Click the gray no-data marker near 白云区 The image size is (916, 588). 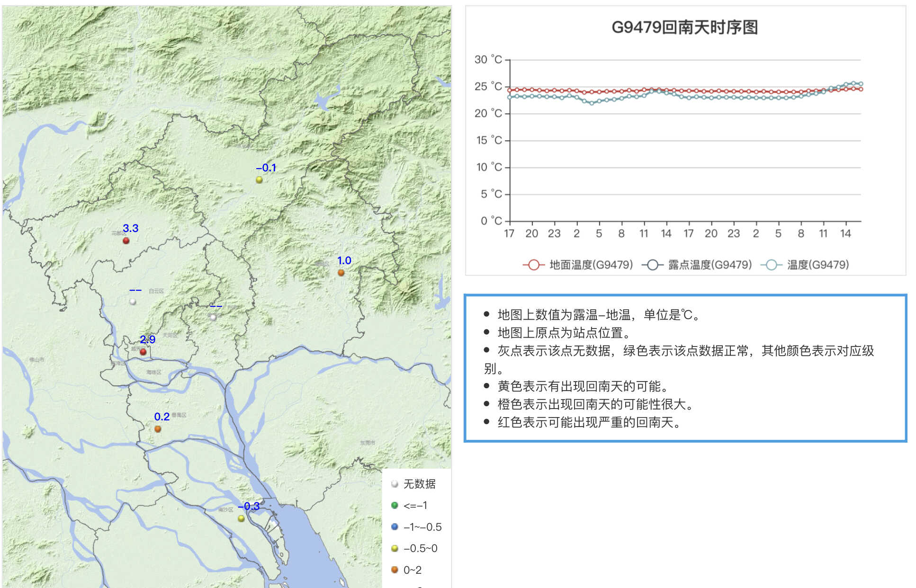click(x=133, y=302)
